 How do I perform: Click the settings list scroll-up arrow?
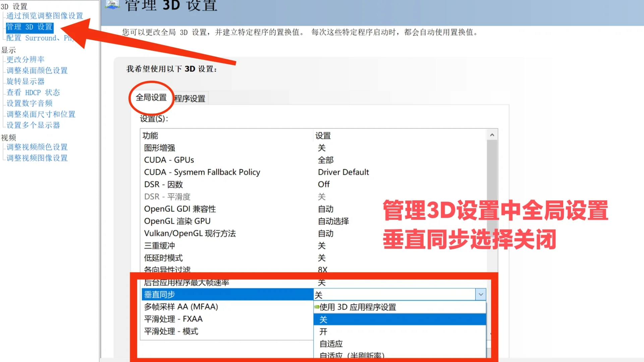492,135
